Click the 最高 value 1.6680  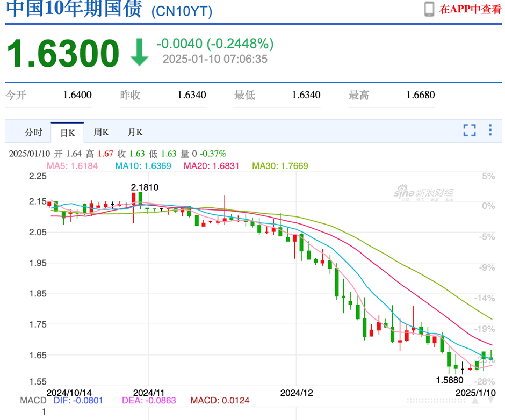click(x=420, y=95)
